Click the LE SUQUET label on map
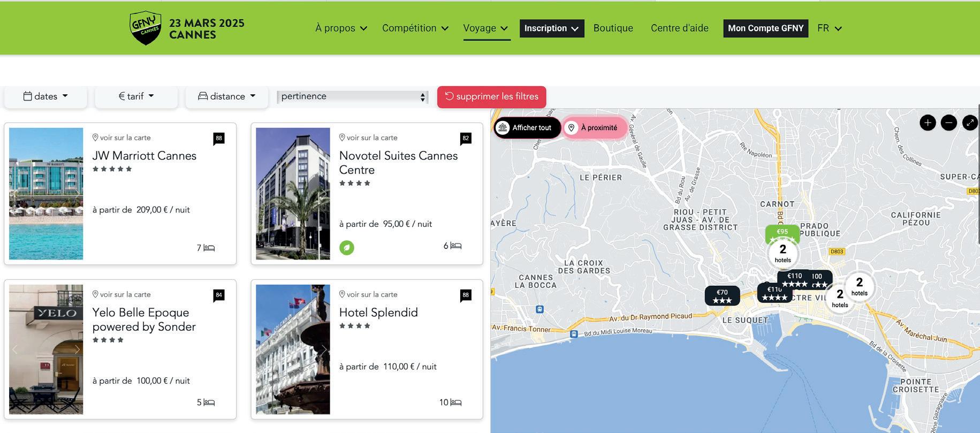Viewport: 980px width, 433px height. click(x=745, y=320)
